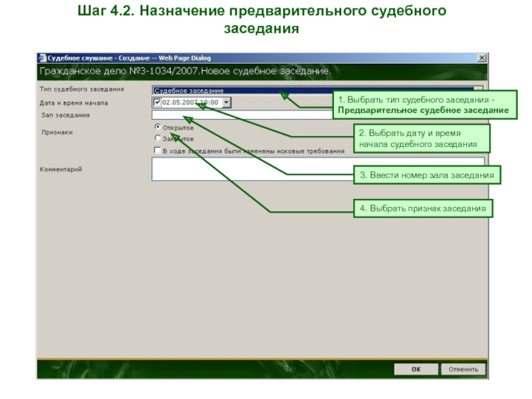Enable the изменены исковые требования checkbox
The height and width of the screenshot is (399, 532).
tap(157, 151)
